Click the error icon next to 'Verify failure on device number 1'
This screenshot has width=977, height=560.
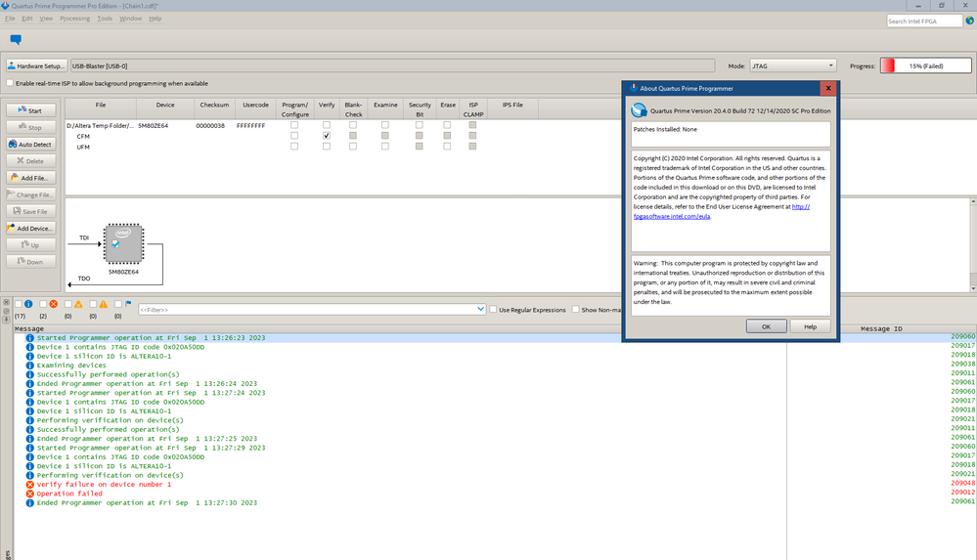[30, 484]
